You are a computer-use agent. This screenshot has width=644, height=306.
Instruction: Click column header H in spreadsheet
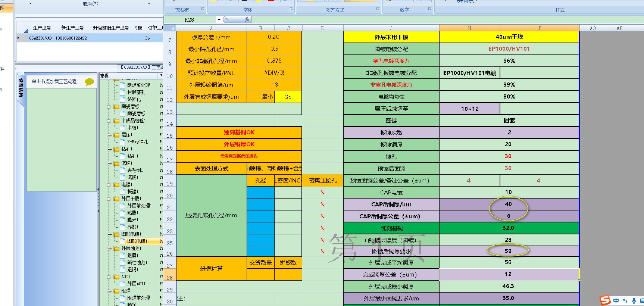coord(469,28)
